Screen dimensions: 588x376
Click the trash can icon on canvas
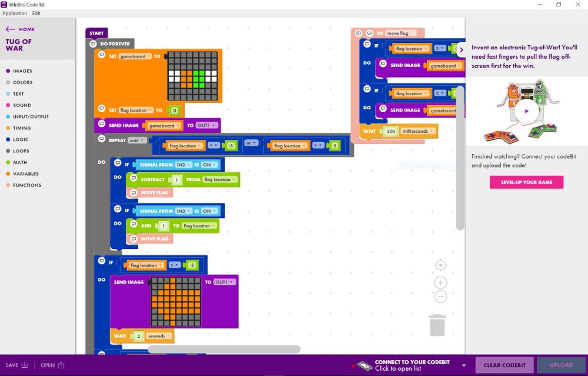click(437, 325)
